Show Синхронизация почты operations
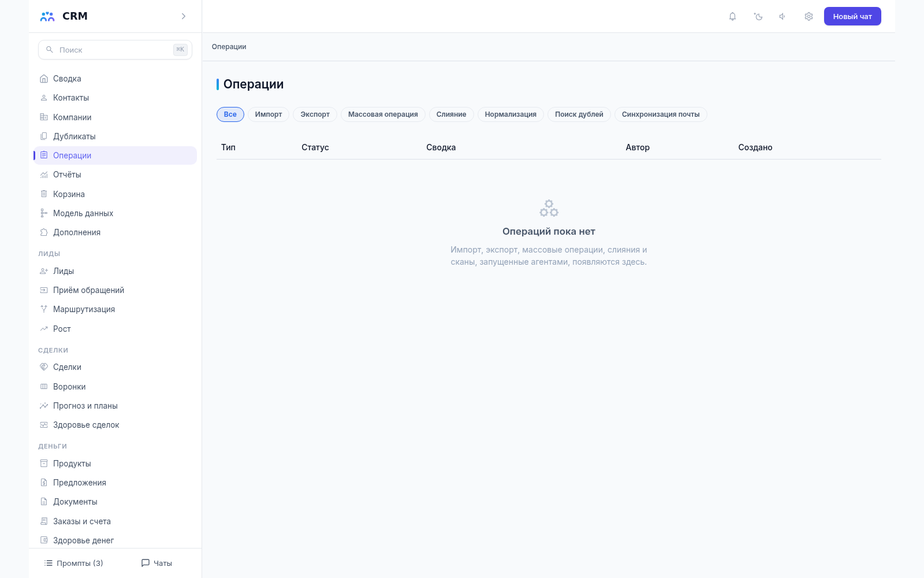This screenshot has height=578, width=924. tap(661, 114)
